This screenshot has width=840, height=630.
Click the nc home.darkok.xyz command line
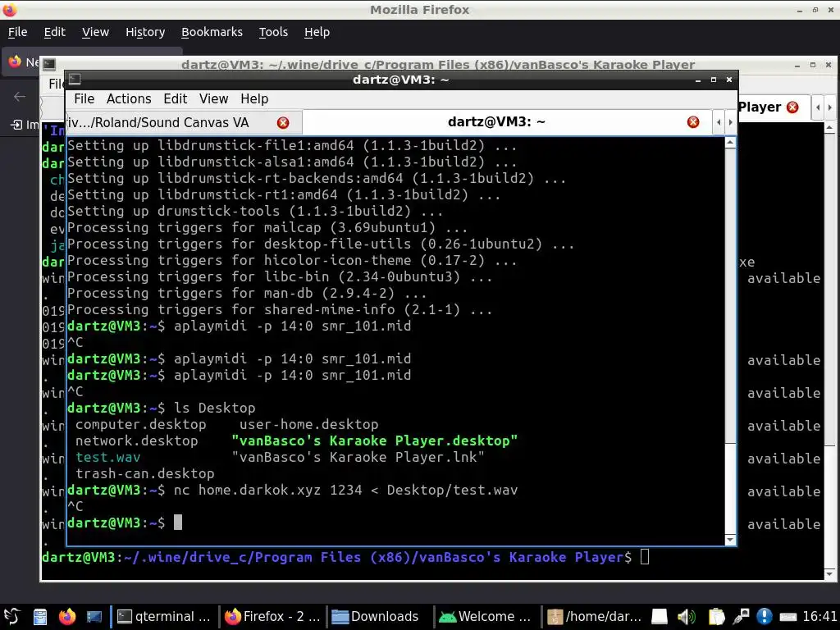345,491
